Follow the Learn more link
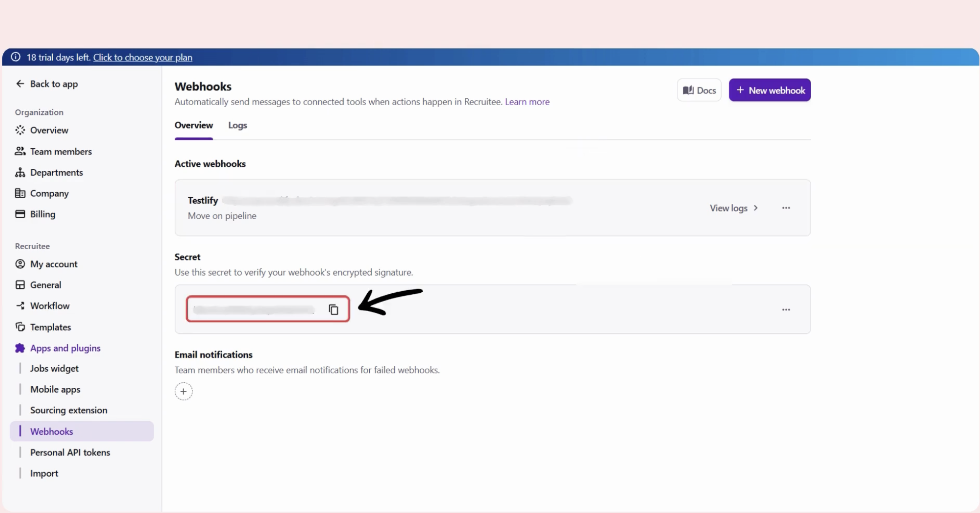The image size is (980, 513). (527, 102)
